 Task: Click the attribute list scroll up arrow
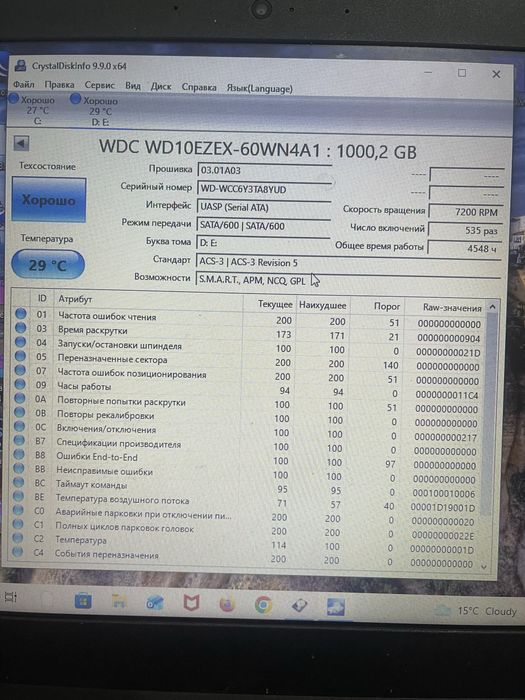pyautogui.click(x=492, y=307)
